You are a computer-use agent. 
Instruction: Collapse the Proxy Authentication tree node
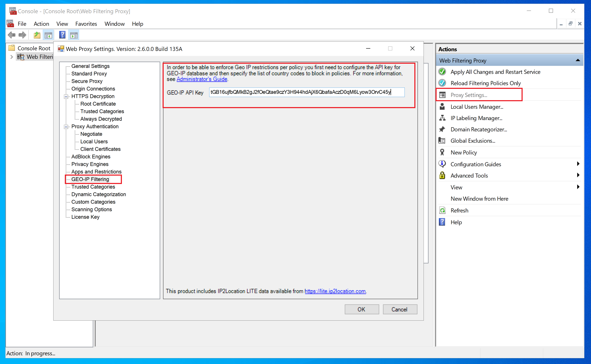point(66,127)
